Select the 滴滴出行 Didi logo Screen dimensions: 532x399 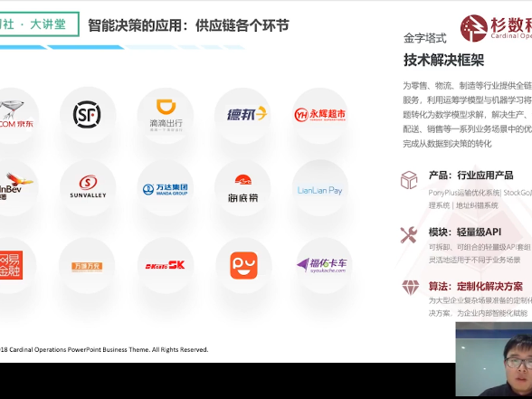coord(166,116)
